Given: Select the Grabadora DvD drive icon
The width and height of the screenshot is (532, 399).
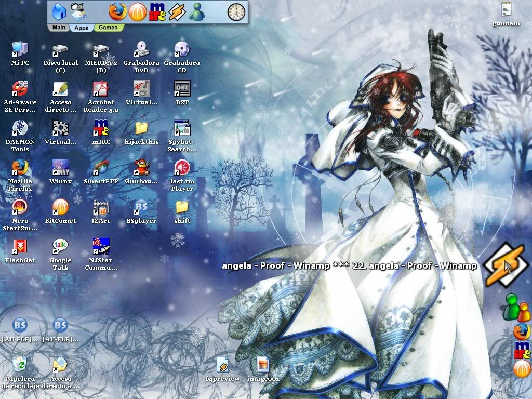Looking at the screenshot, I should pos(141,57).
